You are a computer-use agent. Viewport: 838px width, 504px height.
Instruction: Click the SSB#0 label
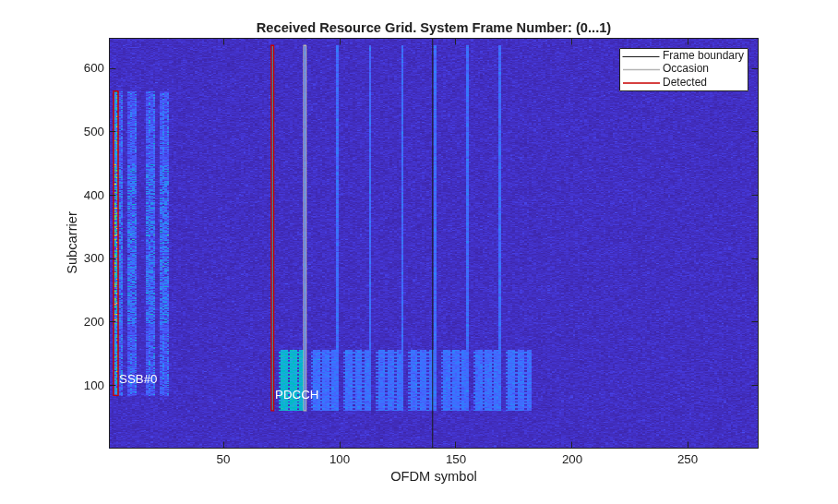138,379
